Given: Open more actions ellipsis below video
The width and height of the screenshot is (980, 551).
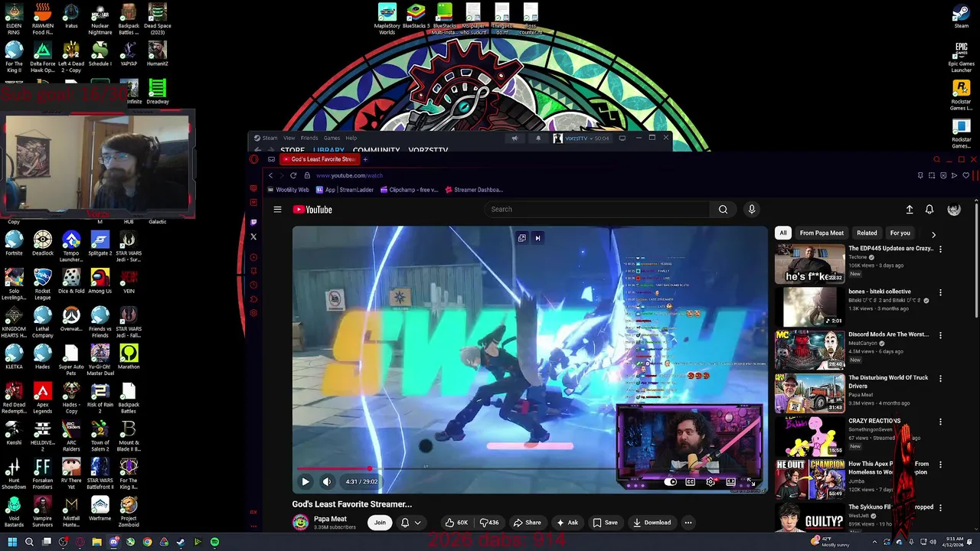Looking at the screenshot, I should [x=688, y=523].
